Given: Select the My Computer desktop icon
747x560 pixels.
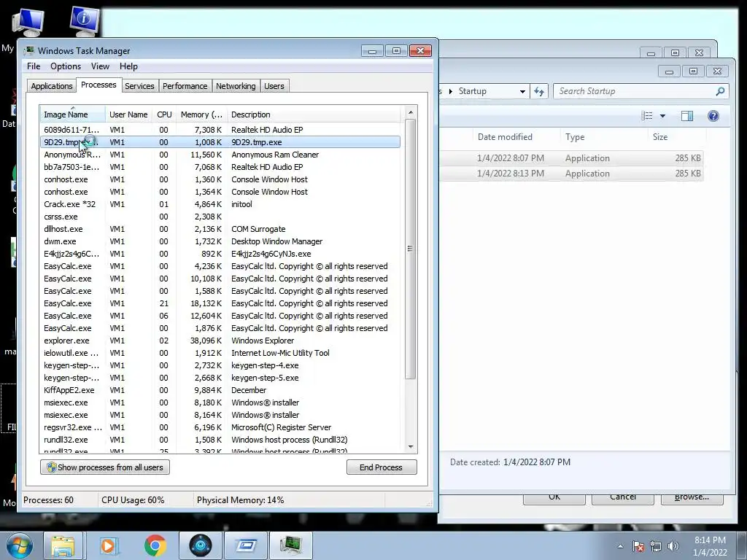Looking at the screenshot, I should coord(28,22).
